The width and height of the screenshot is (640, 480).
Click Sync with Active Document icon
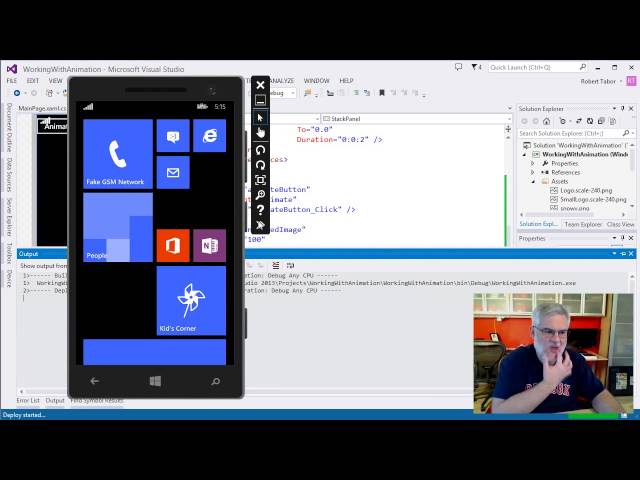click(x=579, y=121)
